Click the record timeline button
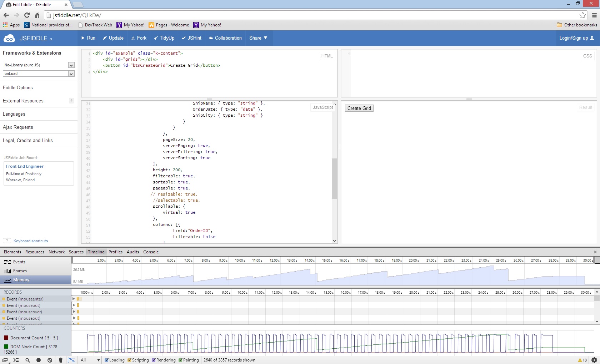 39,360
